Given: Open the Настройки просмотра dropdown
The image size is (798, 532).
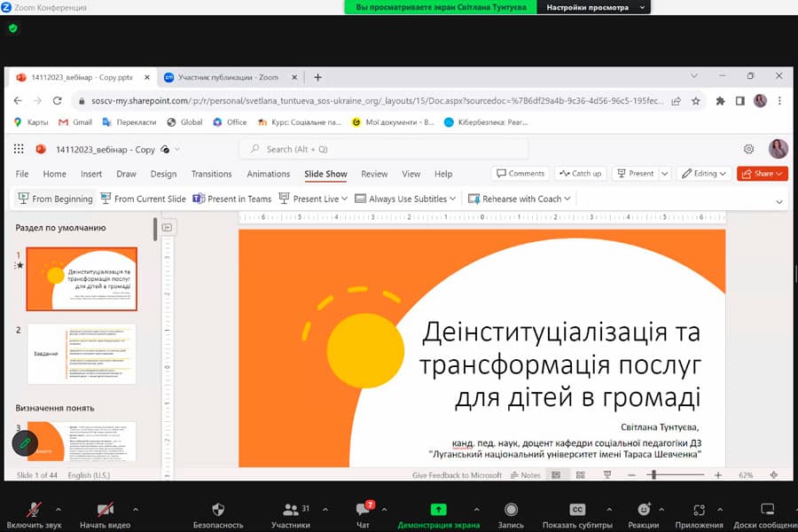Looking at the screenshot, I should [598, 7].
